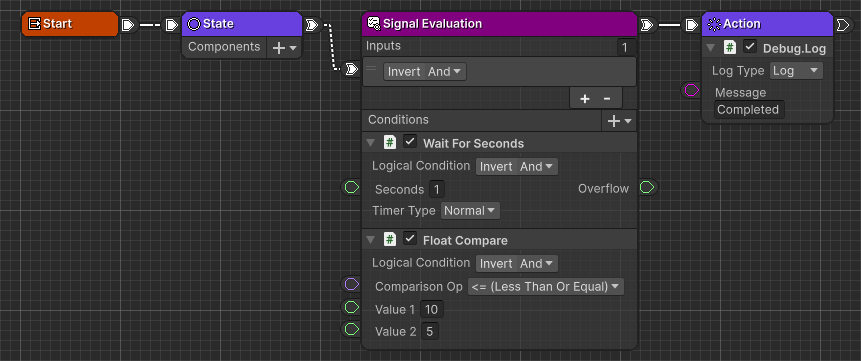Click the Overflow green output port
This screenshot has height=361, width=861.
(647, 188)
